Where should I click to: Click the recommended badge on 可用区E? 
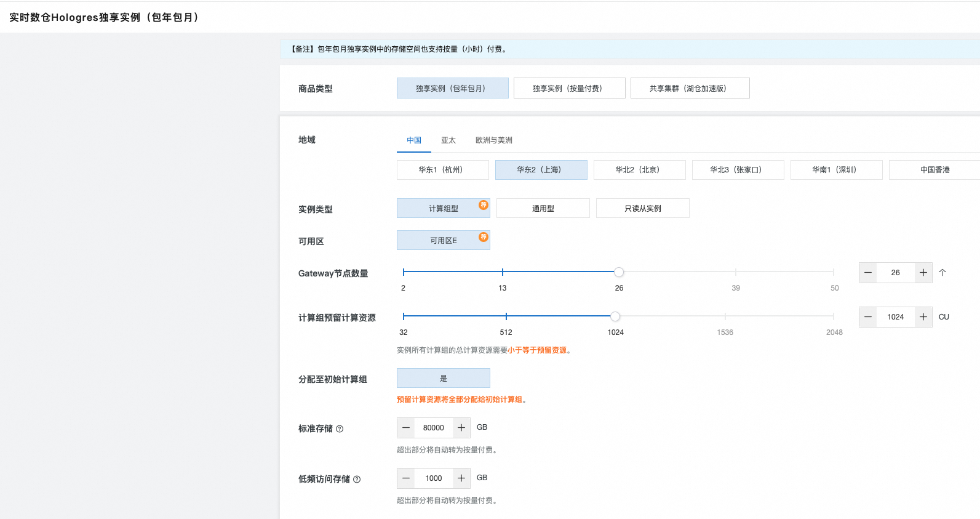pos(484,237)
